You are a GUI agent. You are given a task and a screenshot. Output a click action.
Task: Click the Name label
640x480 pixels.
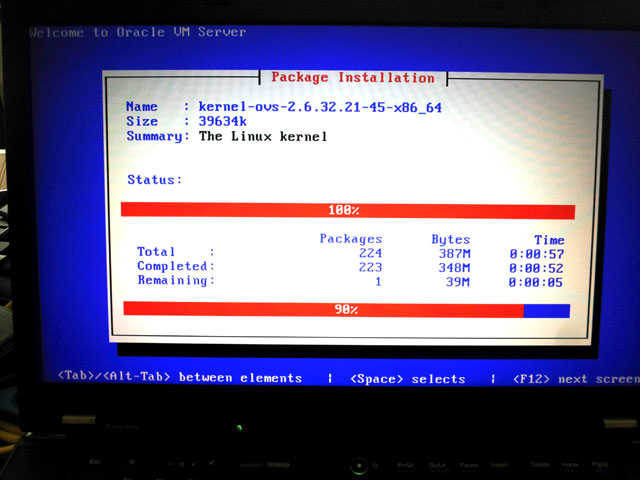coord(142,107)
